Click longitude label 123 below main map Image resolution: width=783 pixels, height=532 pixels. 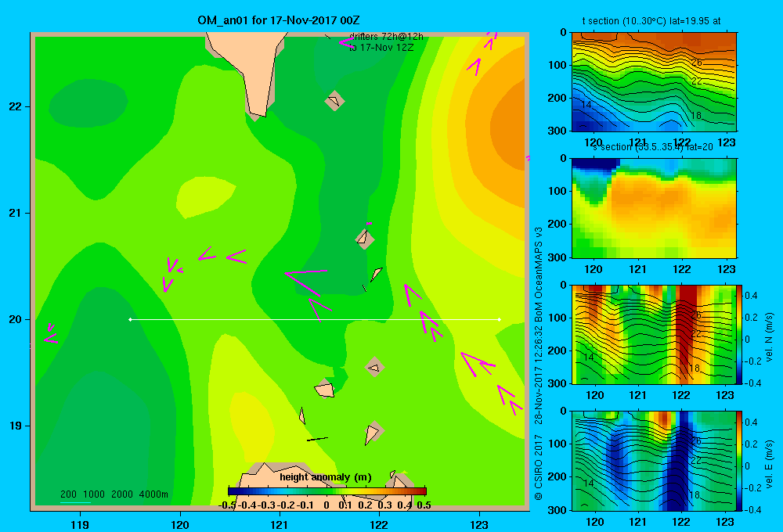point(479,525)
